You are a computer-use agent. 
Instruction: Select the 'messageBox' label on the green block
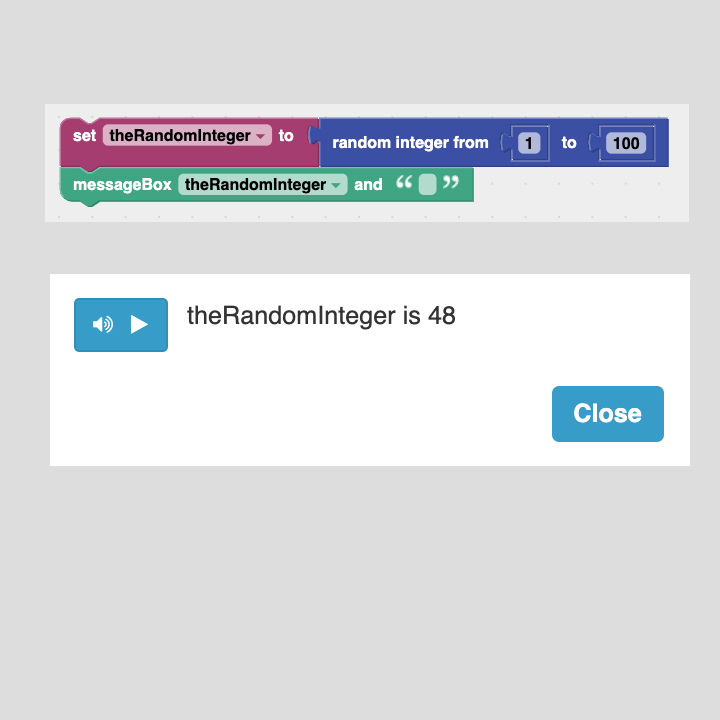pyautogui.click(x=122, y=185)
